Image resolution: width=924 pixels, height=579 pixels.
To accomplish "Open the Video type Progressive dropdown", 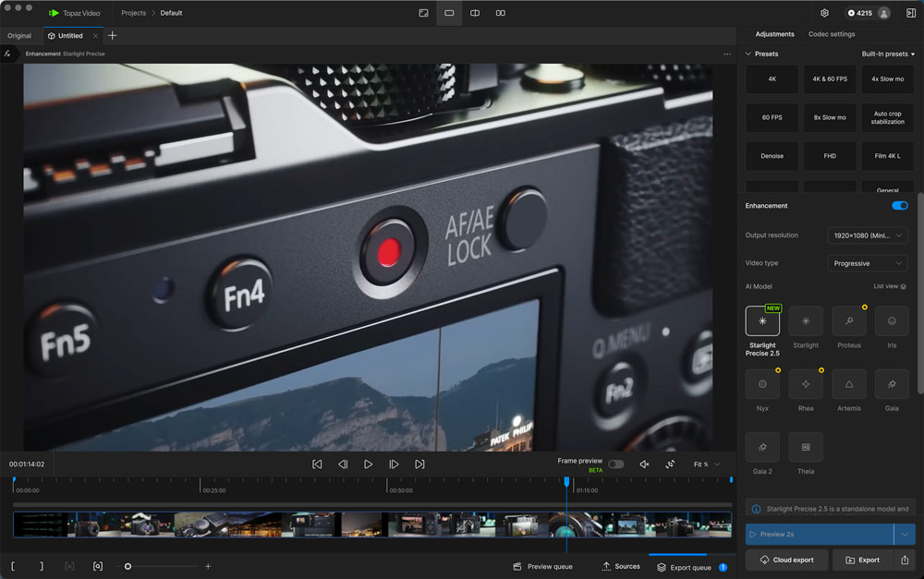I will (x=868, y=263).
